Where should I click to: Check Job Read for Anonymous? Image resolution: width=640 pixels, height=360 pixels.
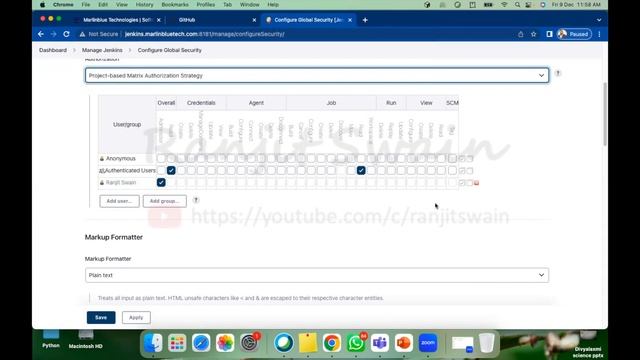coord(361,158)
